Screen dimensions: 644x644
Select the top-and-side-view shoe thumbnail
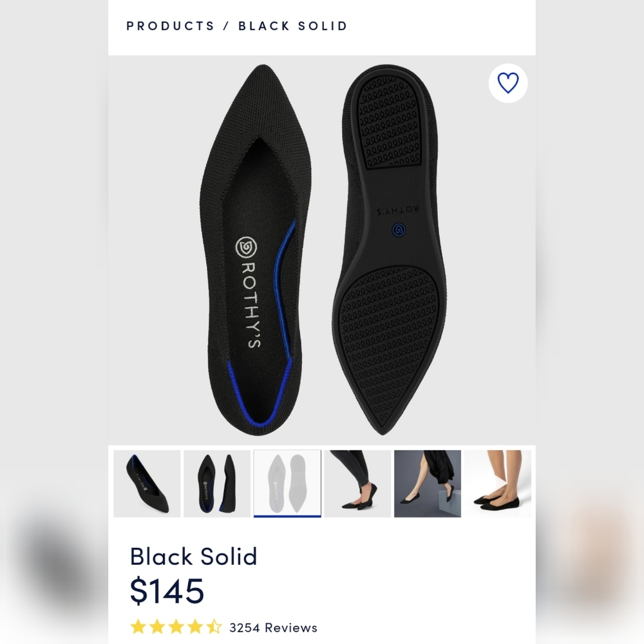coord(217,484)
